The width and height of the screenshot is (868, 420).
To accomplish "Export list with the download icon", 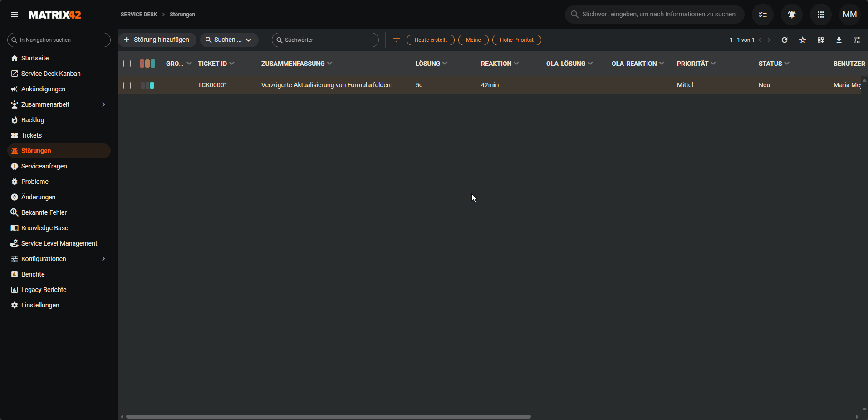I will (x=839, y=40).
